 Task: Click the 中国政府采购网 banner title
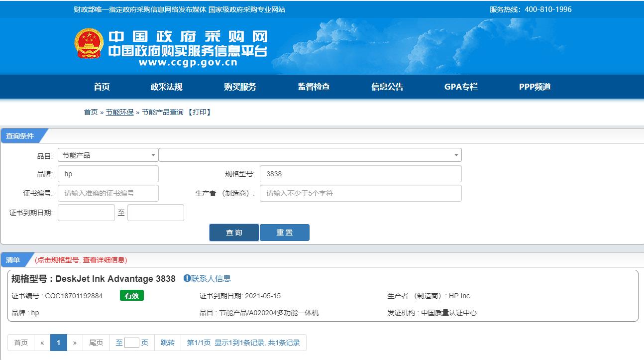tap(188, 36)
